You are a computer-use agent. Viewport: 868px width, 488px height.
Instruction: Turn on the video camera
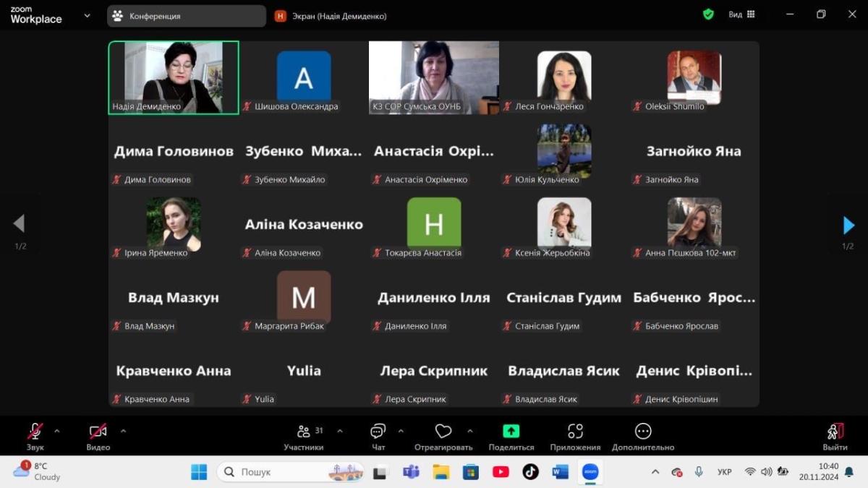click(98, 432)
